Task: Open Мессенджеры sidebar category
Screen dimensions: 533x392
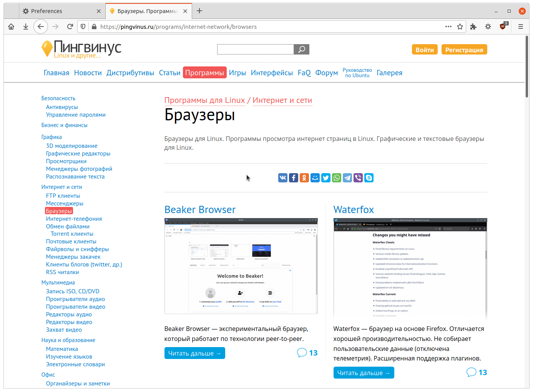Action: tap(65, 203)
